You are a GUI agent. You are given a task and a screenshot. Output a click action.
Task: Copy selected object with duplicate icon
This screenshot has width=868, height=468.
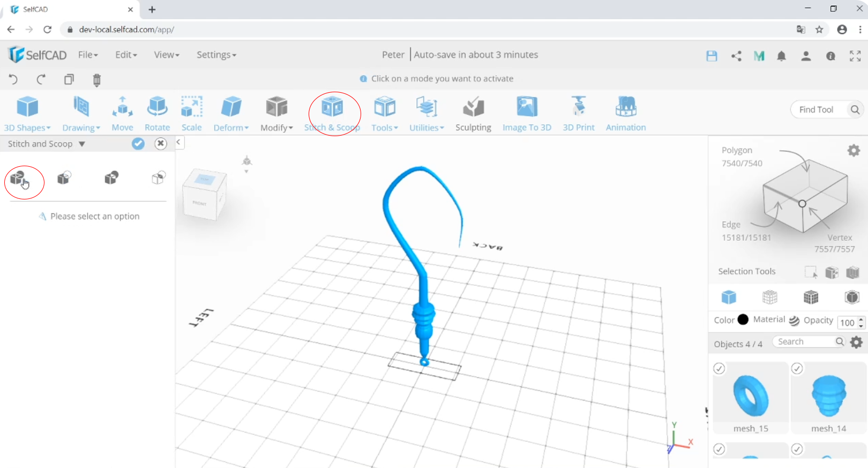(x=69, y=80)
